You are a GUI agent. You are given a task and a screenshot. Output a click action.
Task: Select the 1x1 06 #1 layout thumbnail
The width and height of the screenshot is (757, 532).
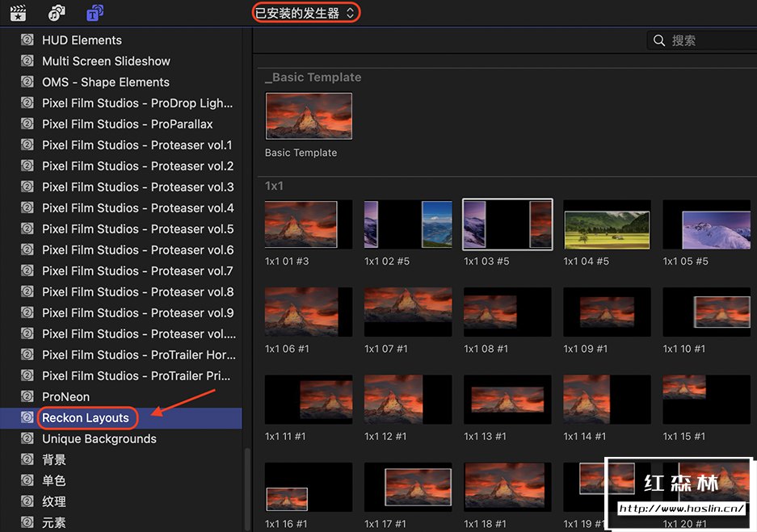[309, 312]
